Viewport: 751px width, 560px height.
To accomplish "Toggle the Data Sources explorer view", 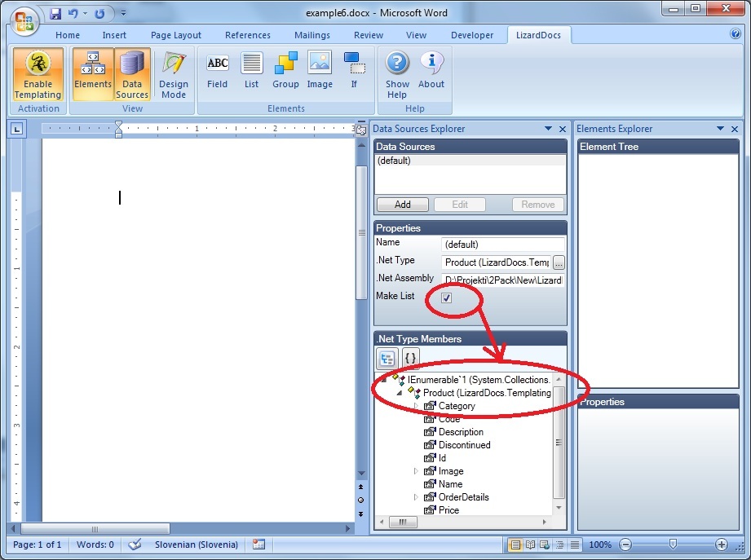I will click(132, 75).
